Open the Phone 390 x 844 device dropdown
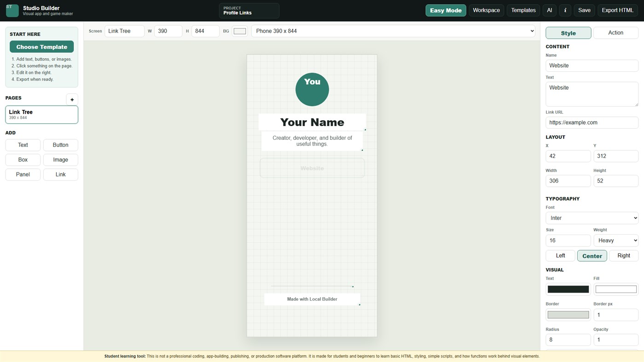644x362 pixels. point(393,31)
